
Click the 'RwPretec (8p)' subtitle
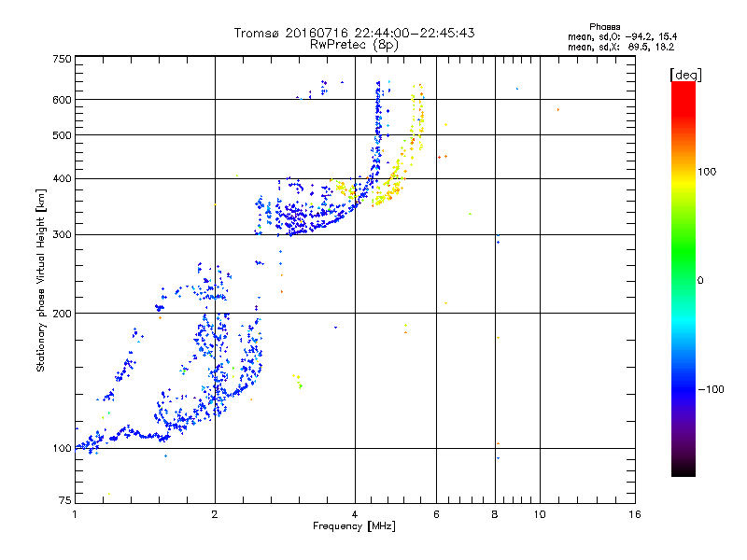(x=354, y=45)
